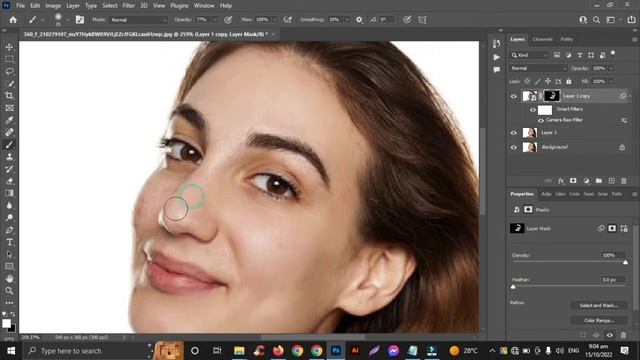Open the Kind filter dropdown

(529, 55)
